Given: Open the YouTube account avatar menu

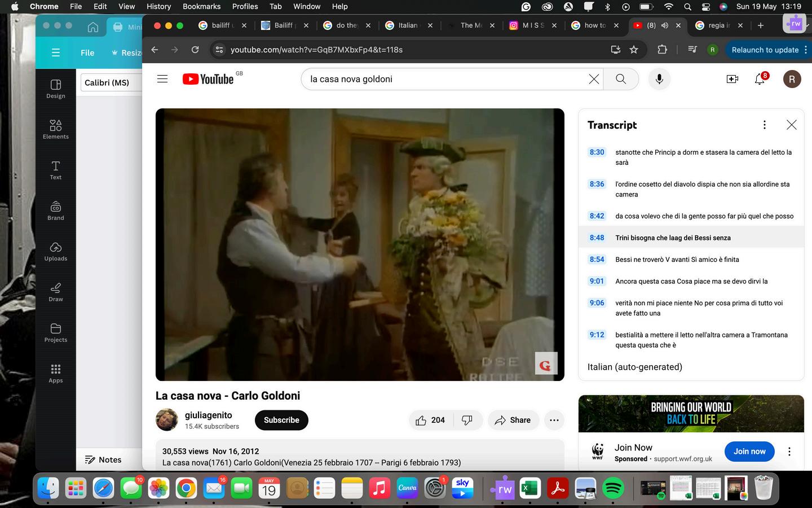Looking at the screenshot, I should pyautogui.click(x=792, y=79).
